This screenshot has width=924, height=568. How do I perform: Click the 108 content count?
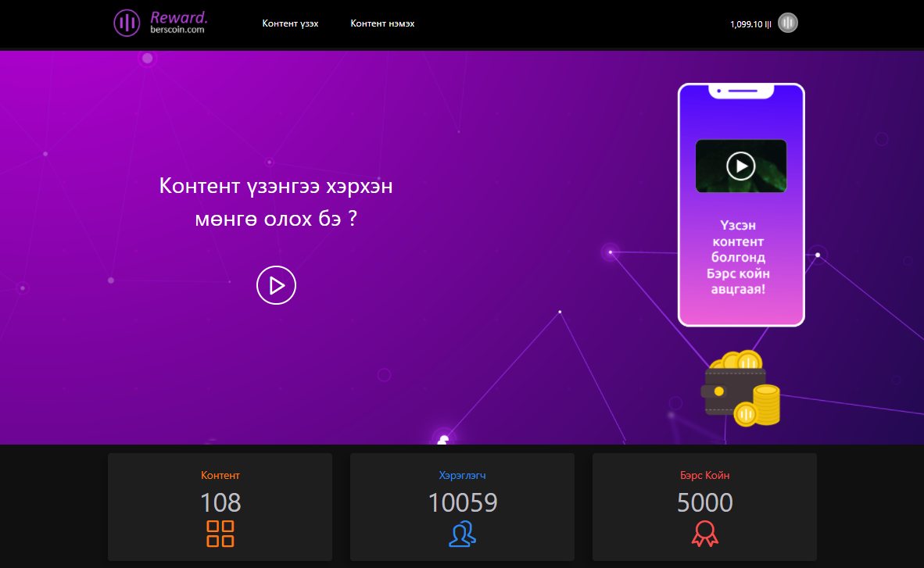220,502
